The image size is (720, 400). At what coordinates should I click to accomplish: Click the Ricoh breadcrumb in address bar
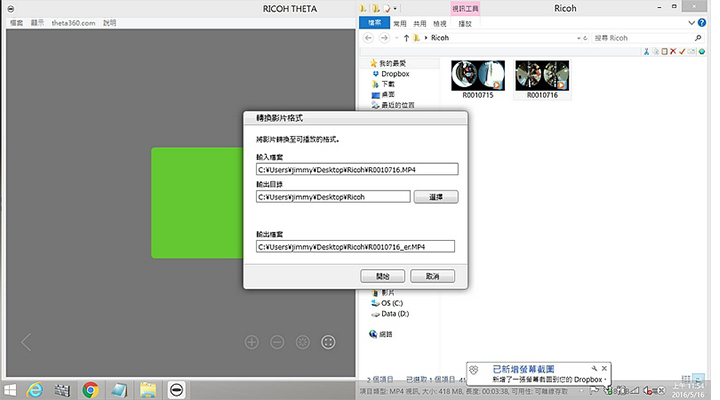coord(439,38)
